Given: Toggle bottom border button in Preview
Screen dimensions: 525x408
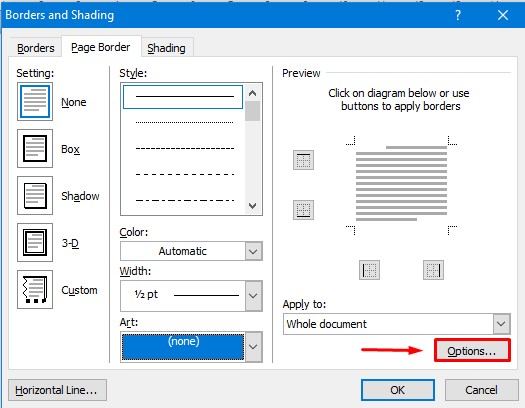Looking at the screenshot, I should click(x=303, y=210).
